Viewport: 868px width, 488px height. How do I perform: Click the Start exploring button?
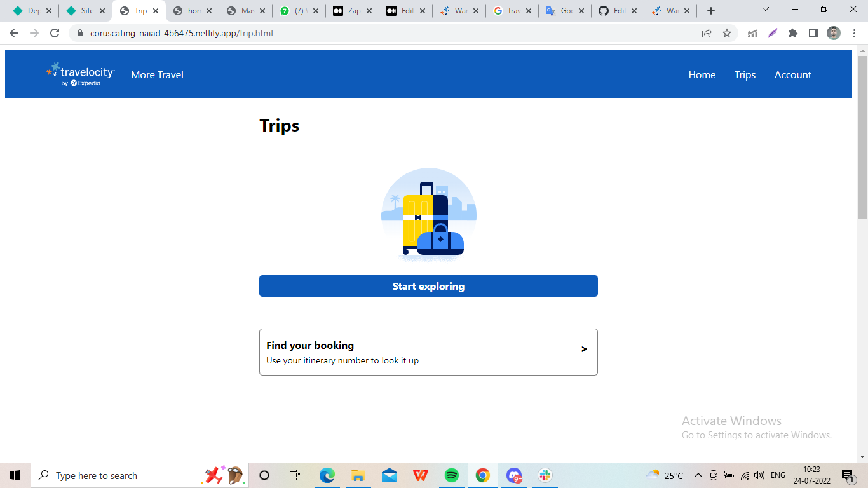pyautogui.click(x=428, y=286)
